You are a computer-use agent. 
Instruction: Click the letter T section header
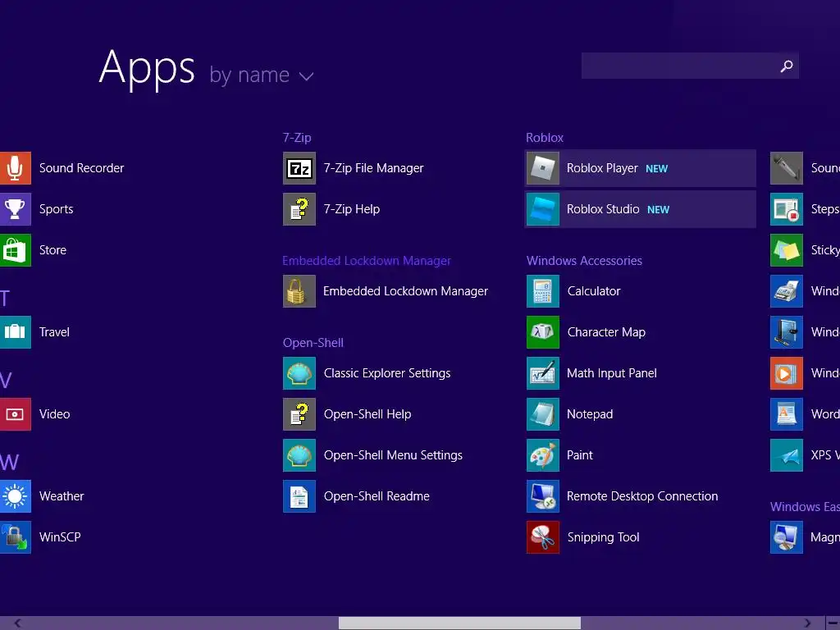click(x=5, y=299)
